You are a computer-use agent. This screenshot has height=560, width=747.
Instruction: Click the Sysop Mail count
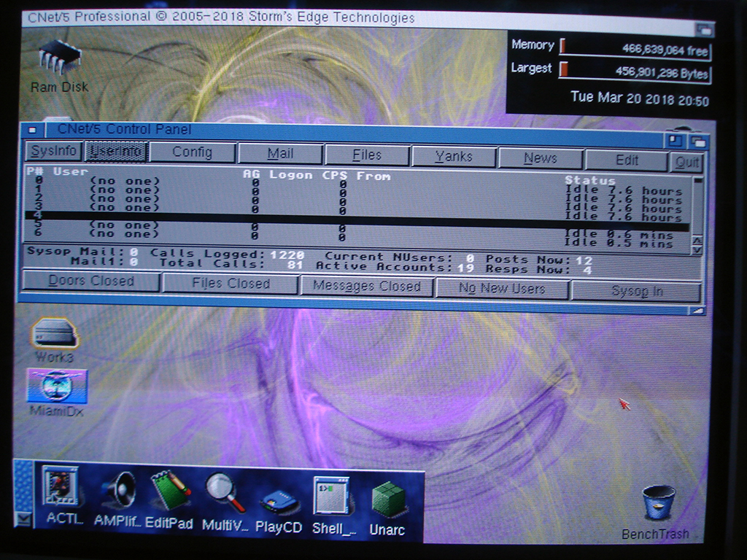pos(134,252)
